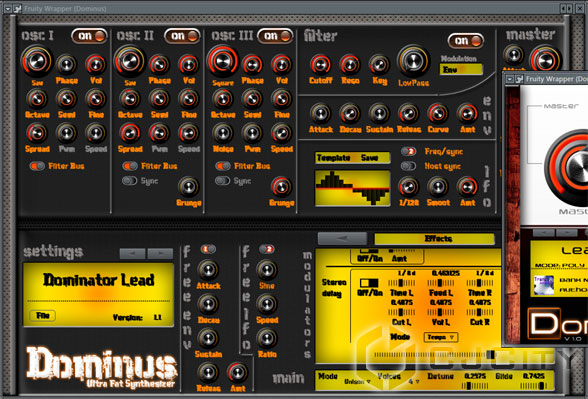Viewport: 588px width, 399px height.
Task: Click the Dominator Lead preset name display
Action: pos(98,280)
